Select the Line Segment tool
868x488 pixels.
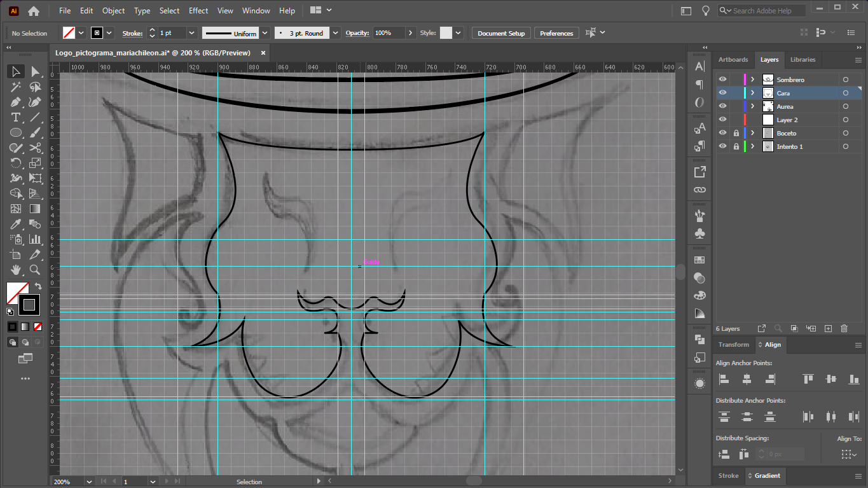36,117
